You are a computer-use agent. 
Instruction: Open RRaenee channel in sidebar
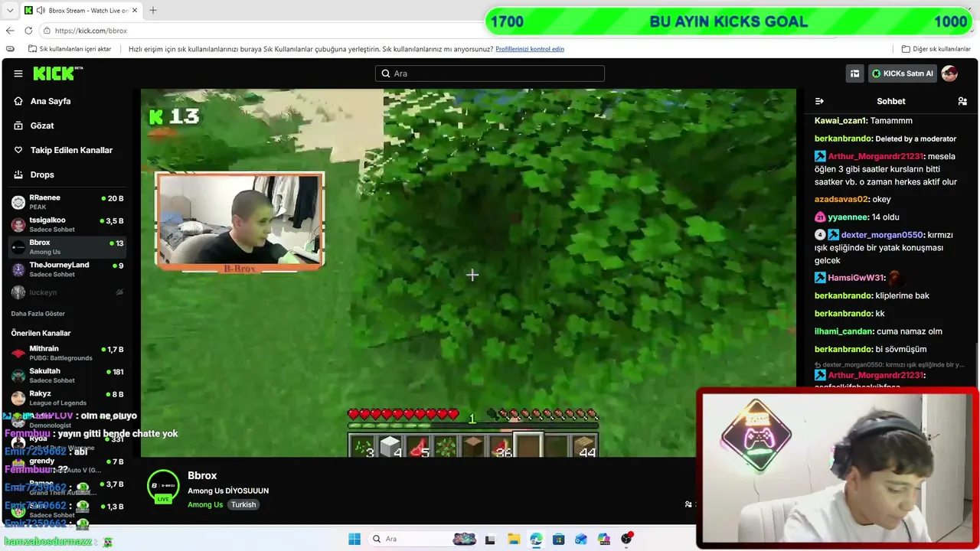[67, 202]
